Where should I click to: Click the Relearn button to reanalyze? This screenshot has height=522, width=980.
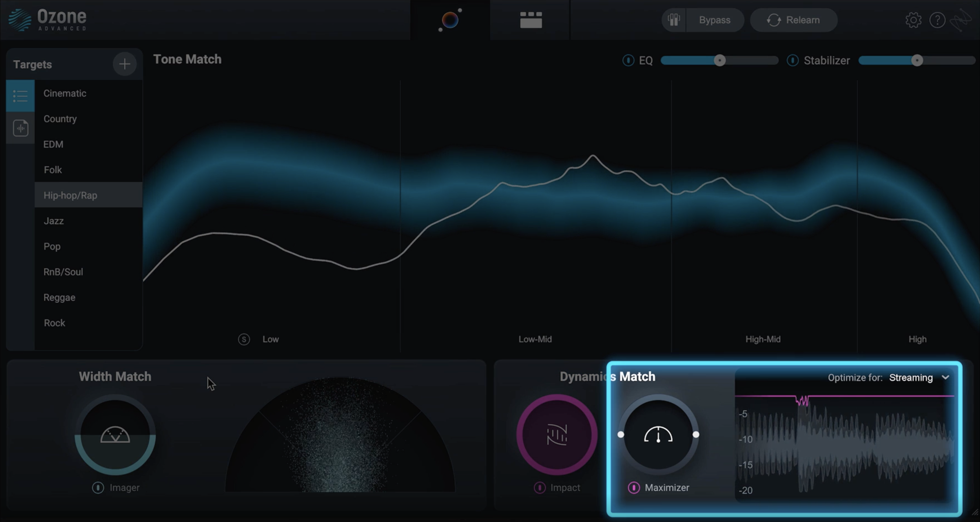coord(793,20)
